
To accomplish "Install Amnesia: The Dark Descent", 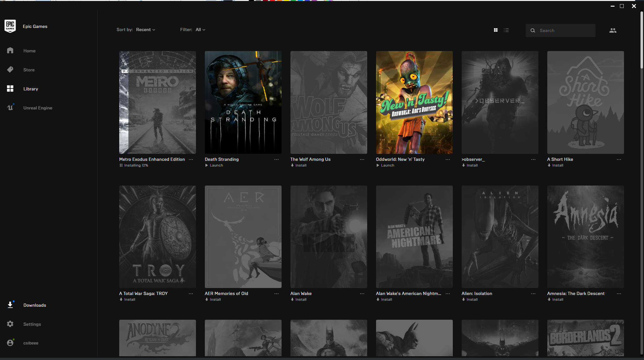I will point(556,299).
